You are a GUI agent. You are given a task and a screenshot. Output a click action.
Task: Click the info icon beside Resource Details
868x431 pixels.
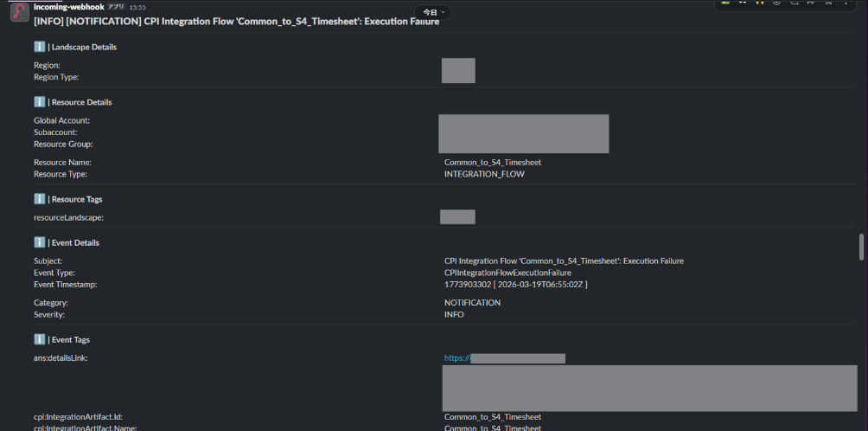click(39, 102)
